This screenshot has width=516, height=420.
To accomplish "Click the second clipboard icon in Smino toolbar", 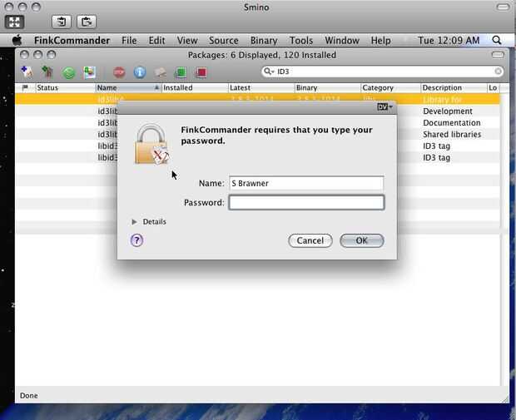I will [87, 22].
